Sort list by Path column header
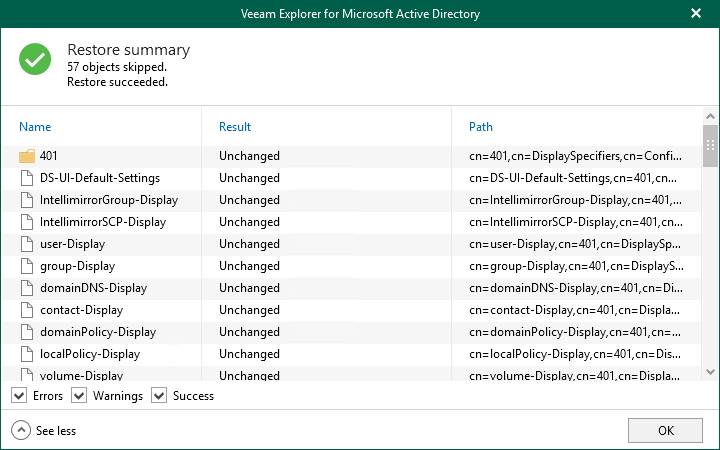This screenshot has width=720, height=450. (481, 127)
